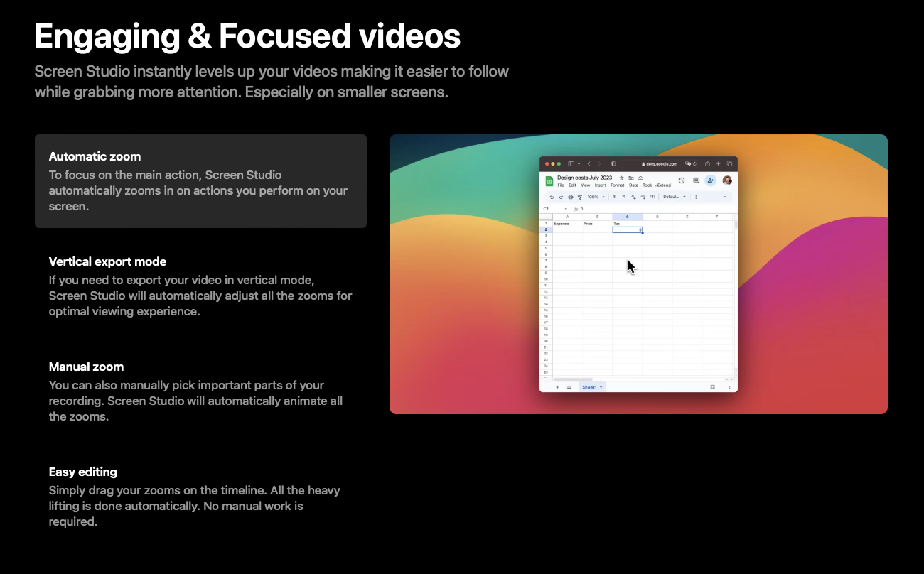Format as percent with % icon

[623, 197]
